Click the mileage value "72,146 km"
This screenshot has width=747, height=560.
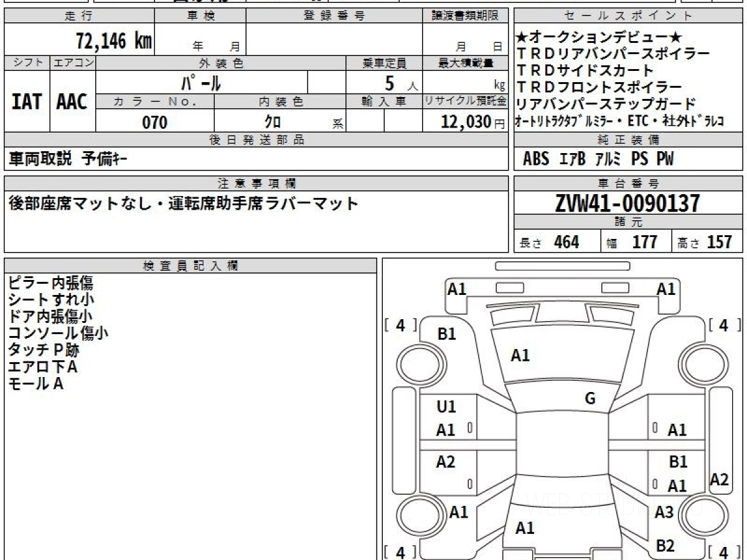(114, 42)
